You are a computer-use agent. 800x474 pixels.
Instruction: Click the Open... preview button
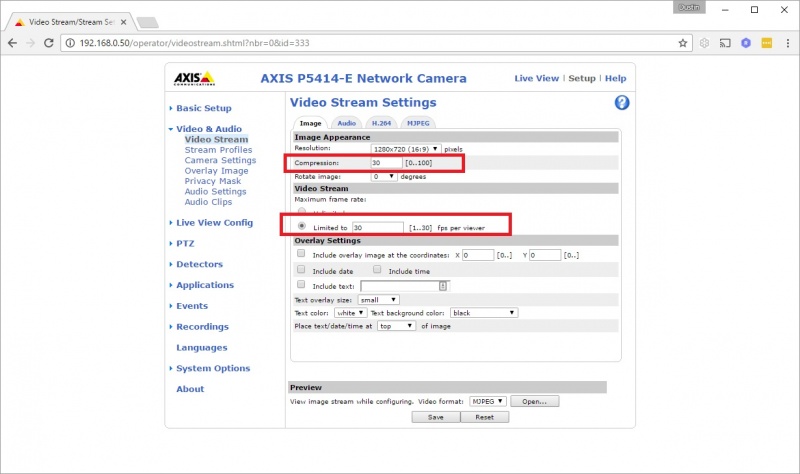pyautogui.click(x=534, y=402)
